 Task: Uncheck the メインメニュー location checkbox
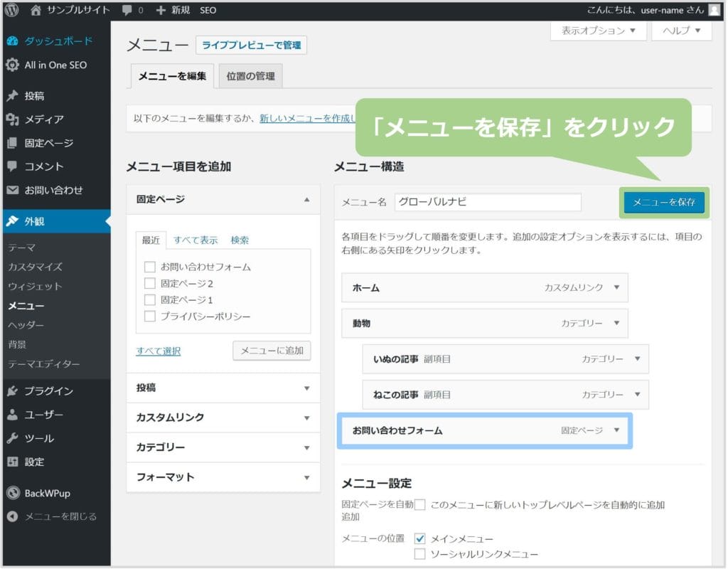(x=419, y=539)
